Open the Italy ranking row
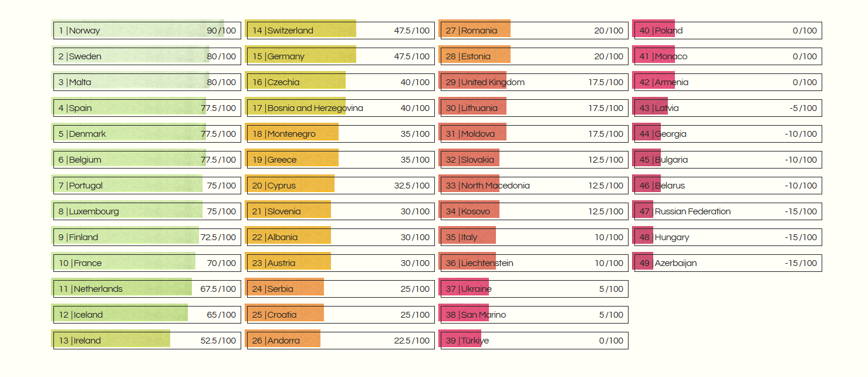The width and height of the screenshot is (868, 377). click(535, 237)
